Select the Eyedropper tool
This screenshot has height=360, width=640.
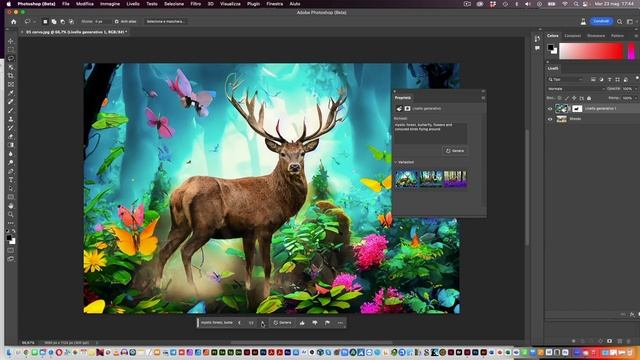tap(11, 93)
